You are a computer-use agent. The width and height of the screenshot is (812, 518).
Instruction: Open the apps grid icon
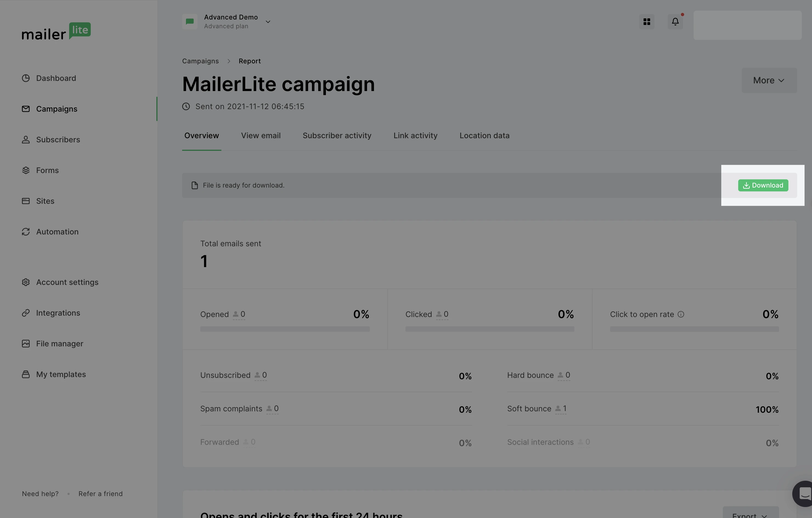point(646,22)
